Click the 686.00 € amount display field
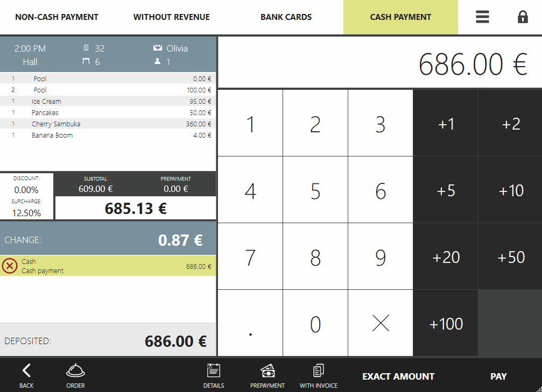 [x=379, y=63]
